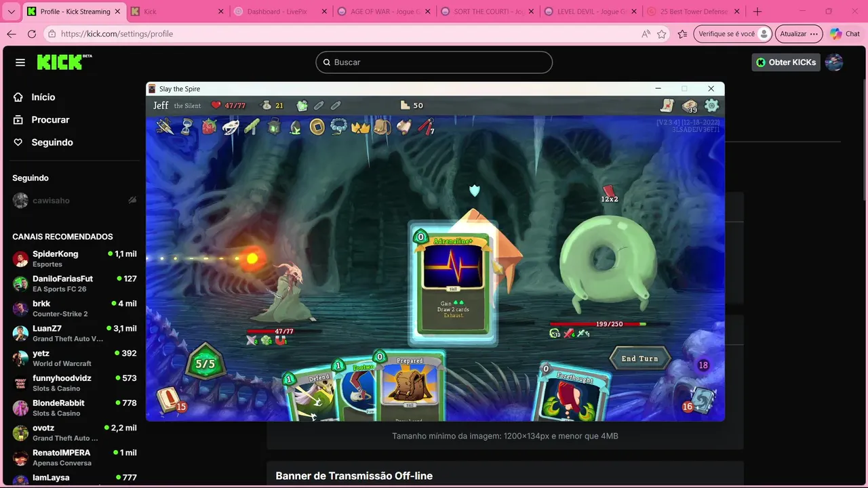Go to Início in the Kick sidebar

coord(35,97)
